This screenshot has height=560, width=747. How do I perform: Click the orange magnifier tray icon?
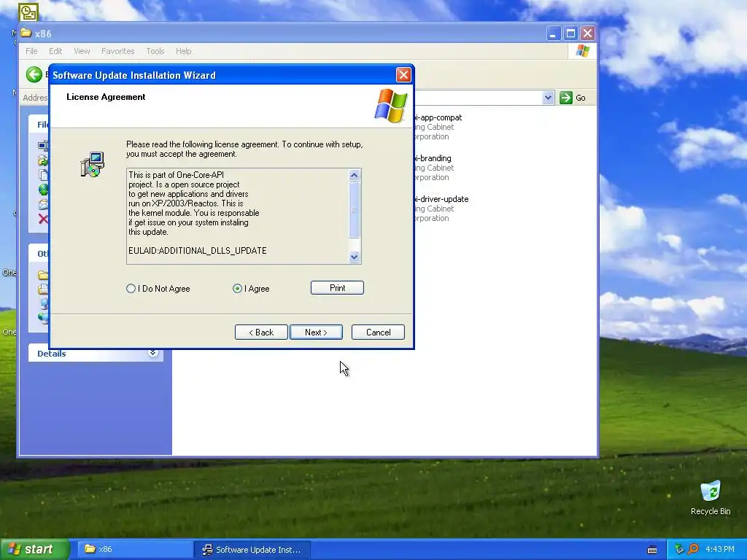tap(693, 549)
